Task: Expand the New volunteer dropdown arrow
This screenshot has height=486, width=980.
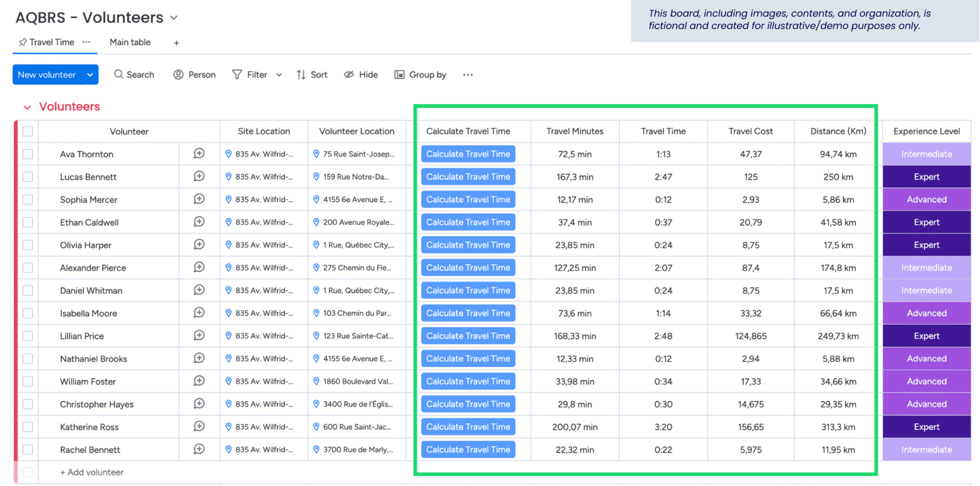Action: pos(90,75)
